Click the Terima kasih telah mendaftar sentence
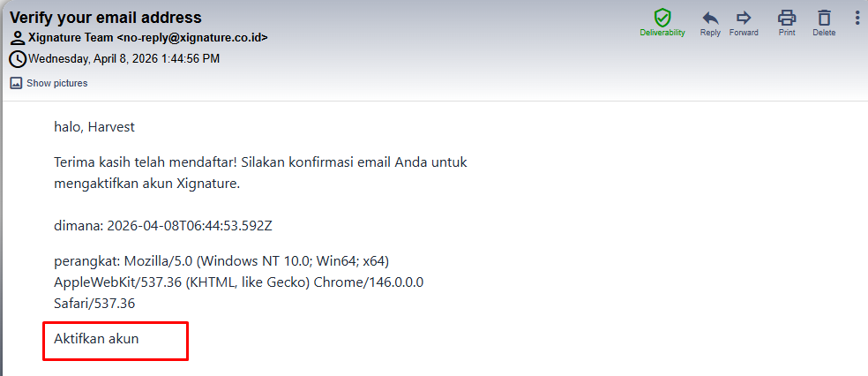The width and height of the screenshot is (868, 376). (260, 162)
